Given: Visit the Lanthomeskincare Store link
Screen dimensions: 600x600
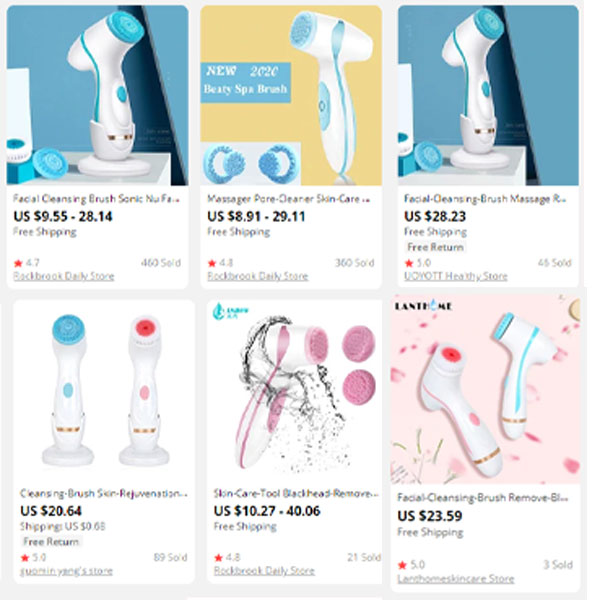Looking at the screenshot, I should (x=456, y=579).
